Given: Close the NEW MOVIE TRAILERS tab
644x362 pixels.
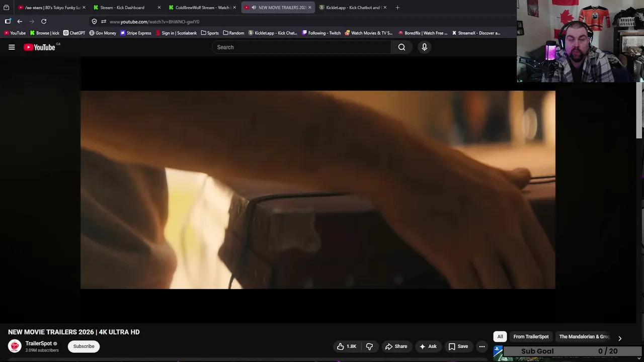Looking at the screenshot, I should tap(309, 8).
